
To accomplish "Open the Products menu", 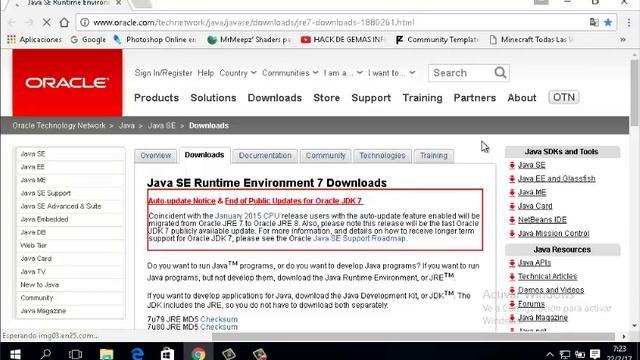I will point(156,98).
